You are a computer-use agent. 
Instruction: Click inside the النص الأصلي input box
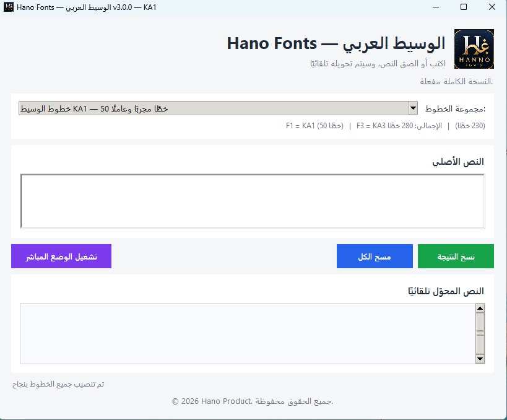[253, 201]
